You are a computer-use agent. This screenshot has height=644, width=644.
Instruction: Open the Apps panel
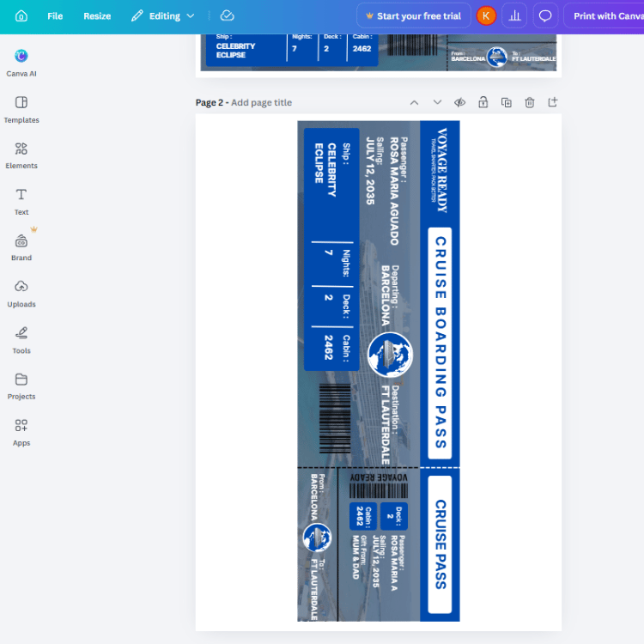pos(21,433)
